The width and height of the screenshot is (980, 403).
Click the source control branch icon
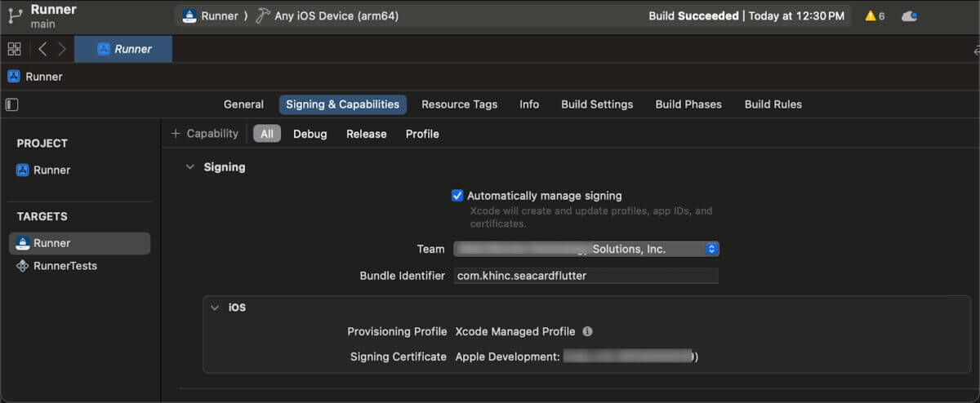click(x=15, y=15)
